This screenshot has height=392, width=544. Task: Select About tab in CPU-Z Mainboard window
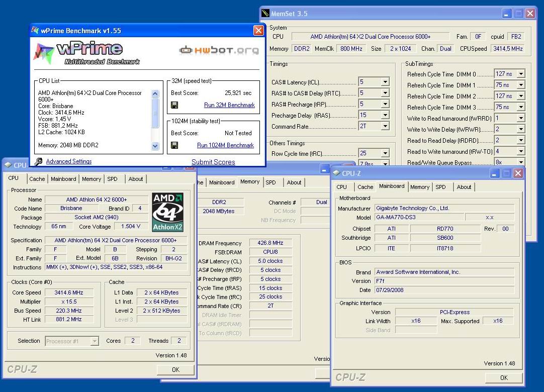(x=464, y=187)
